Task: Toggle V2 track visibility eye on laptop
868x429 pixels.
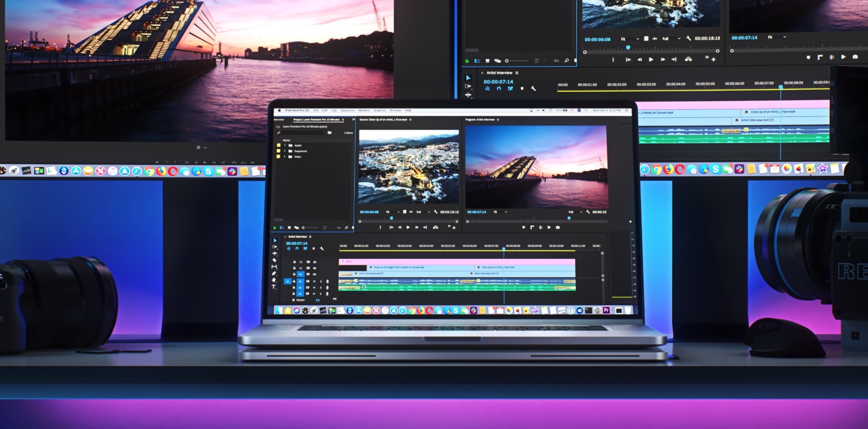Action: coord(315,268)
